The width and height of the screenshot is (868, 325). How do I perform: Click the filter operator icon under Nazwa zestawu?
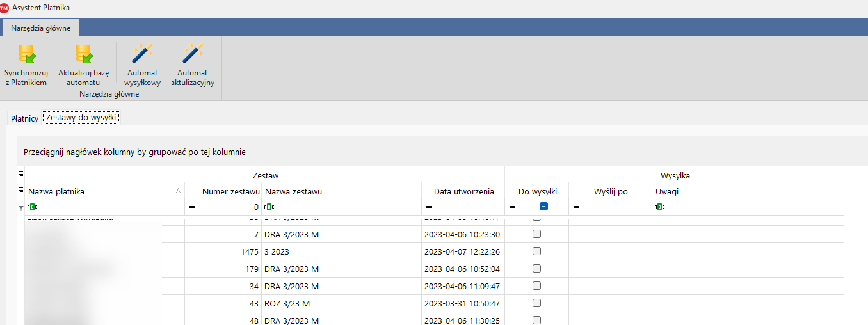click(269, 207)
